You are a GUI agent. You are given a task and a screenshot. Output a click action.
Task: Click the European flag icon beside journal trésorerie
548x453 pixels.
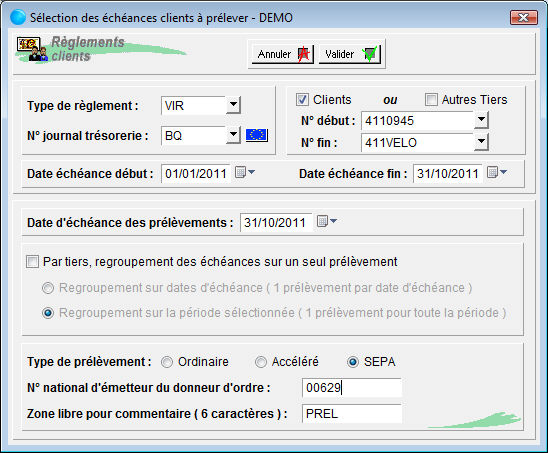pos(257,135)
